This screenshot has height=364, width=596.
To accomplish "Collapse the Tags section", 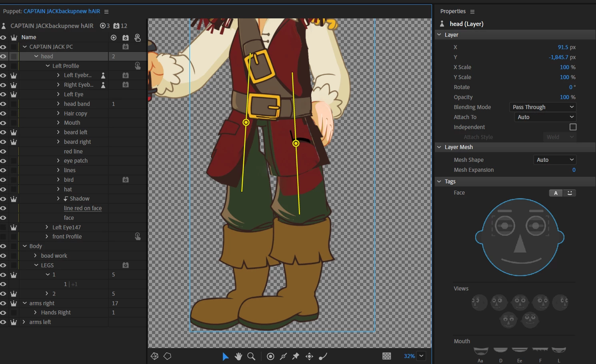I will click(x=439, y=181).
